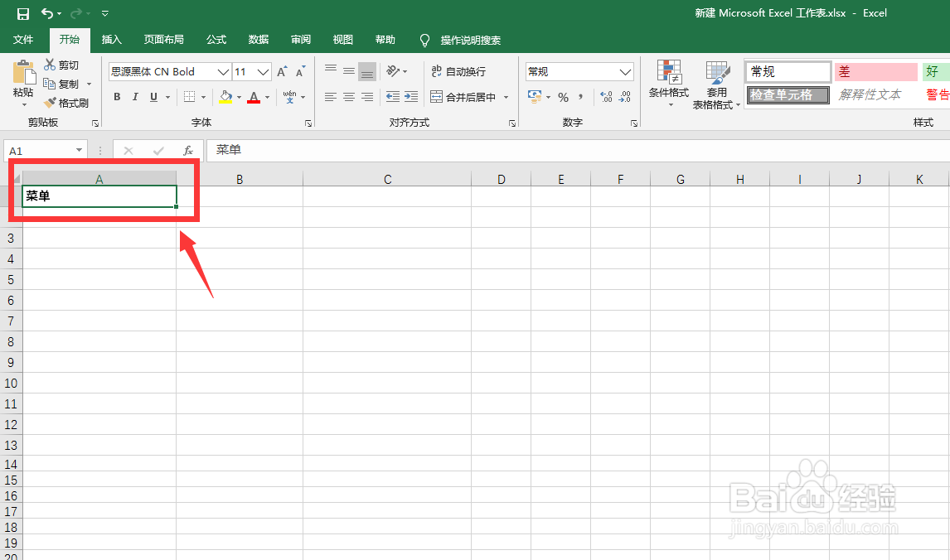950x560 pixels.
Task: Open 套用表格格式 table format
Action: point(717,84)
